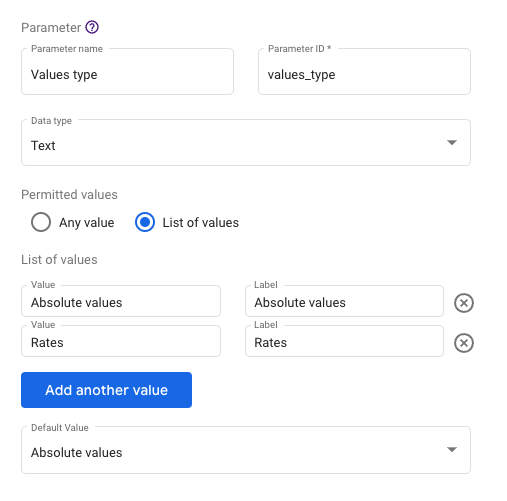Screen dimensions: 507x501
Task: Focus the Parameter ID field
Action: click(x=364, y=71)
